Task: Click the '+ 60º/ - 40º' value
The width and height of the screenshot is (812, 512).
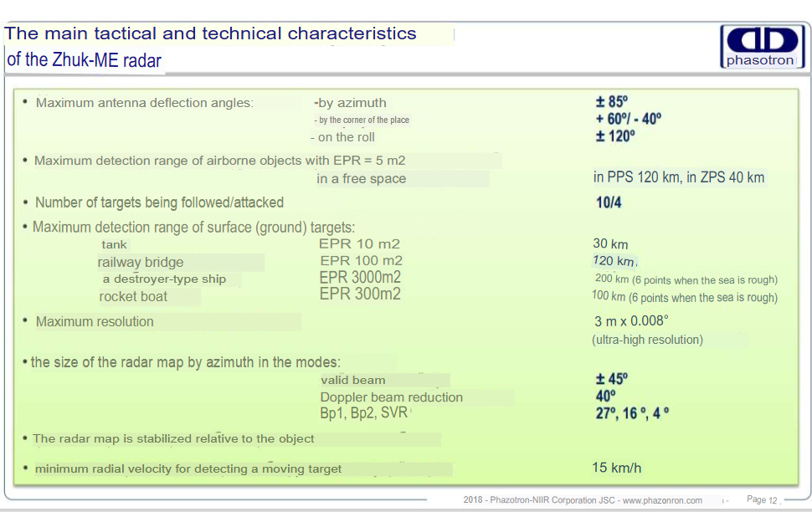Action: pos(628,119)
